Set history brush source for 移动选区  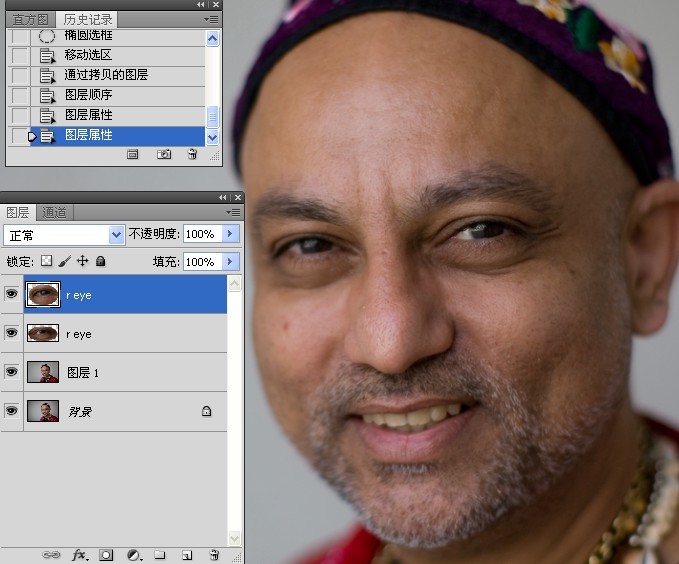pos(19,56)
